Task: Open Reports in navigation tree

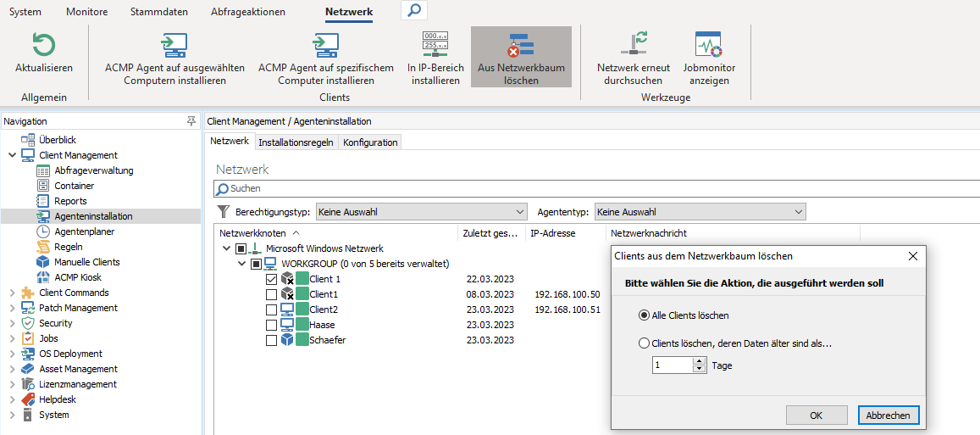Action: point(70,201)
